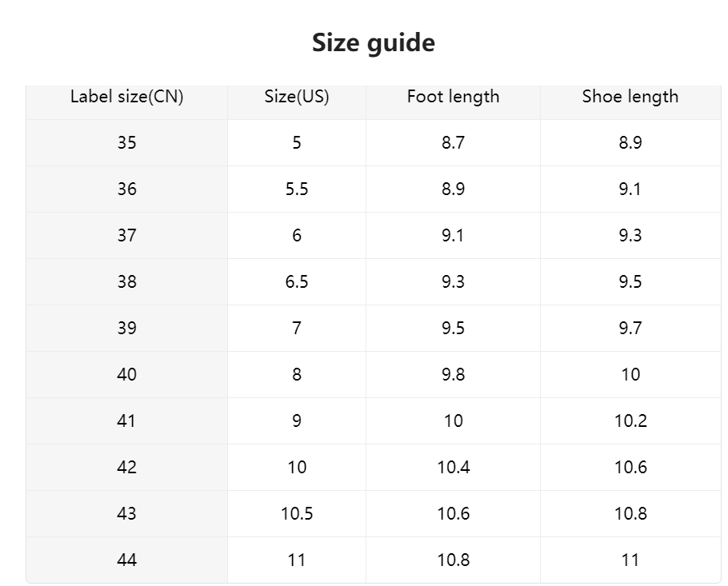728x586 pixels.
Task: Click foot length 9.8 cell
Action: tap(453, 375)
